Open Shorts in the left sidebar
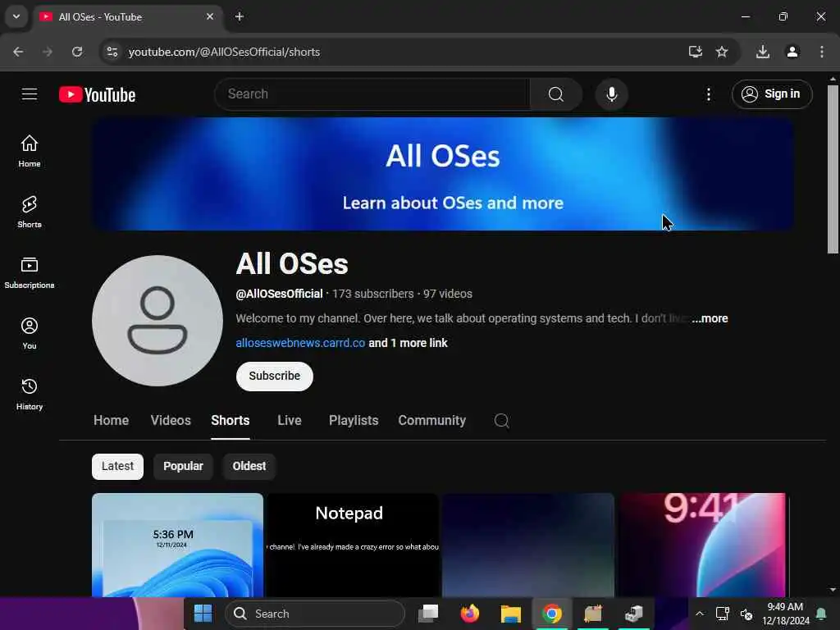The width and height of the screenshot is (840, 630). coord(30,212)
